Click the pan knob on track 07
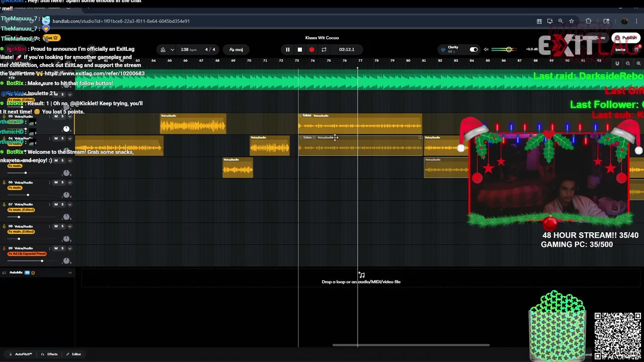The width and height of the screenshot is (644, 362). tap(66, 217)
